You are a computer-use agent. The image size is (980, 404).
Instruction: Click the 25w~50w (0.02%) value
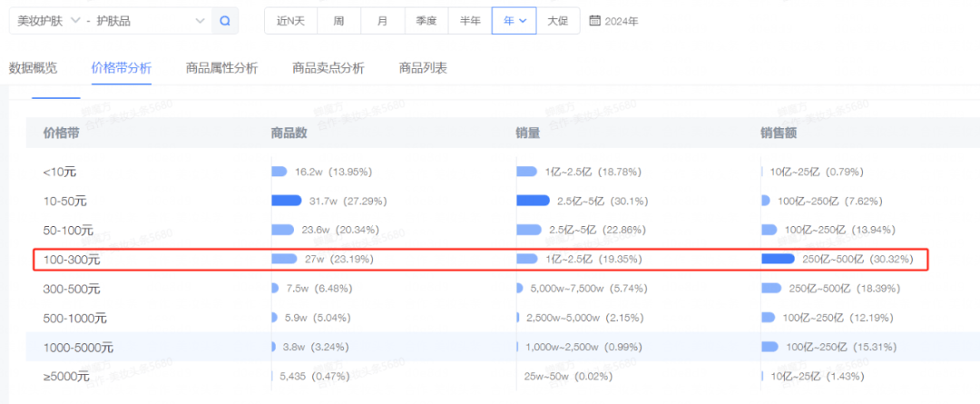point(569,377)
